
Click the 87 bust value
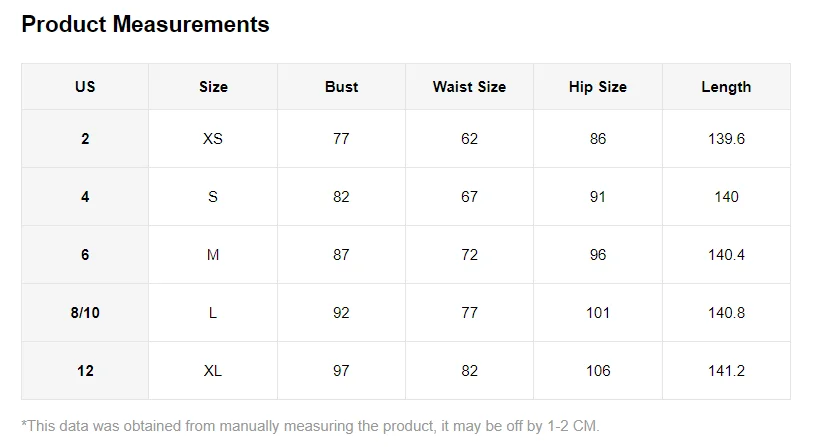pyautogui.click(x=341, y=255)
